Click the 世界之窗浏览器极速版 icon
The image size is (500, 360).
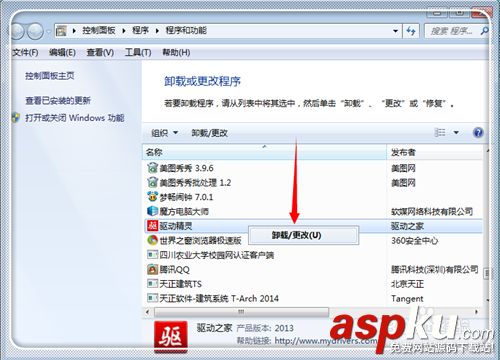[152, 240]
